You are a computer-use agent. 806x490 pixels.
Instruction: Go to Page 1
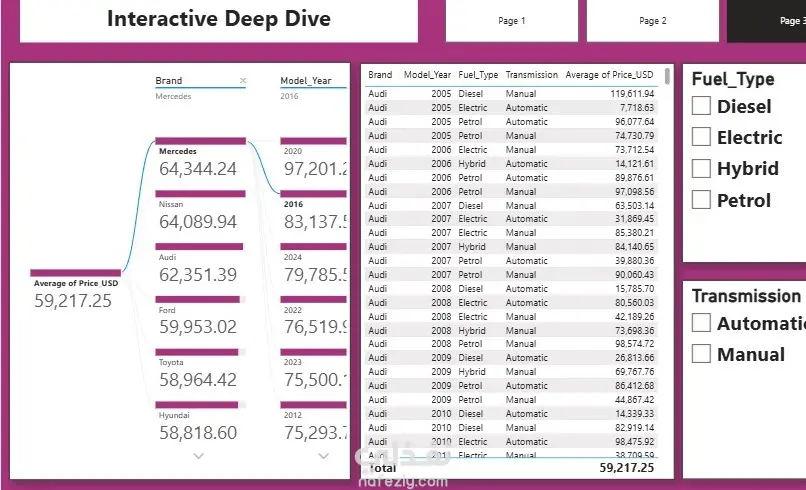pos(511,21)
